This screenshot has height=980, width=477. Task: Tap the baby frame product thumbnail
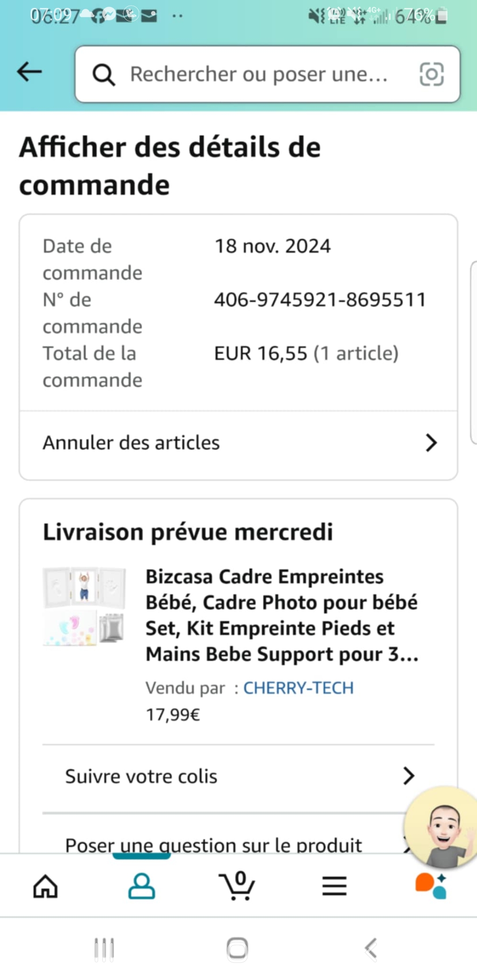pos(84,607)
